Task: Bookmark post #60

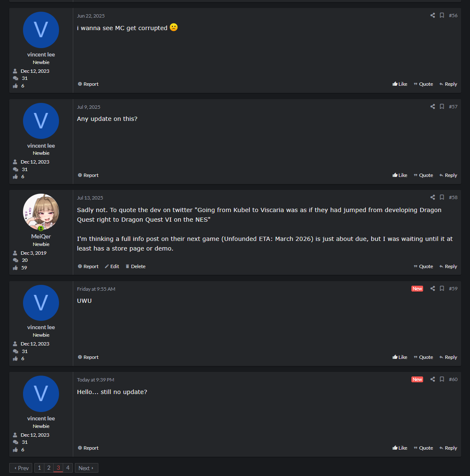Action: click(442, 379)
